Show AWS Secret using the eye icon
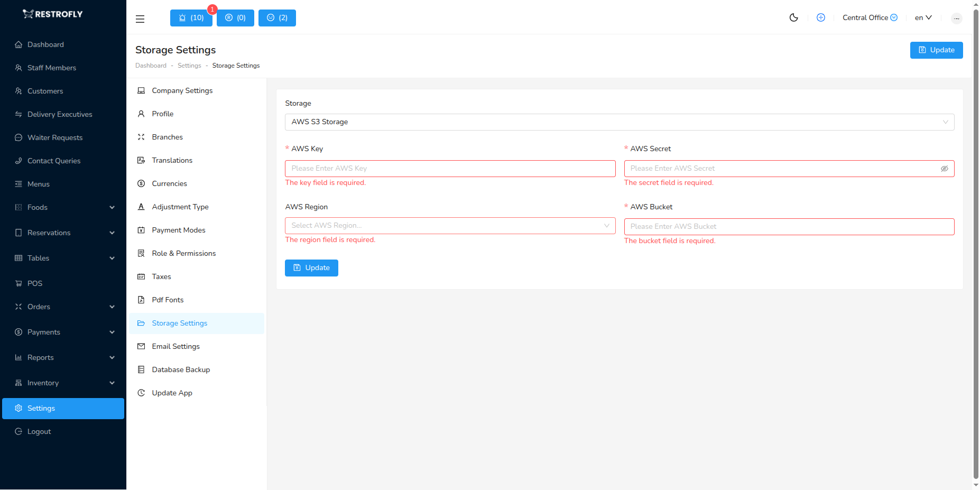This screenshot has width=980, height=490. (944, 169)
